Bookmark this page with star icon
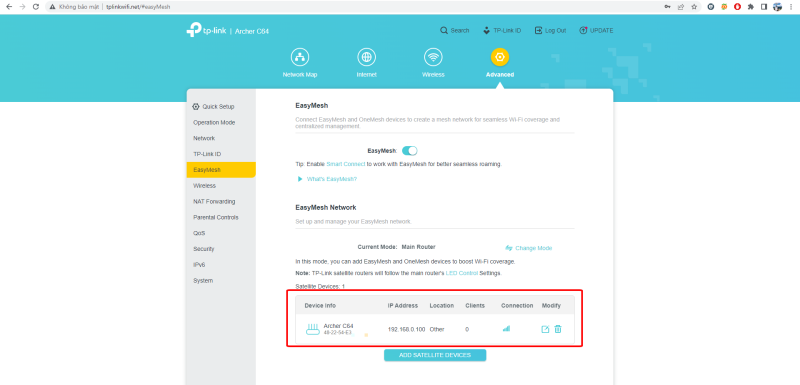 click(694, 7)
